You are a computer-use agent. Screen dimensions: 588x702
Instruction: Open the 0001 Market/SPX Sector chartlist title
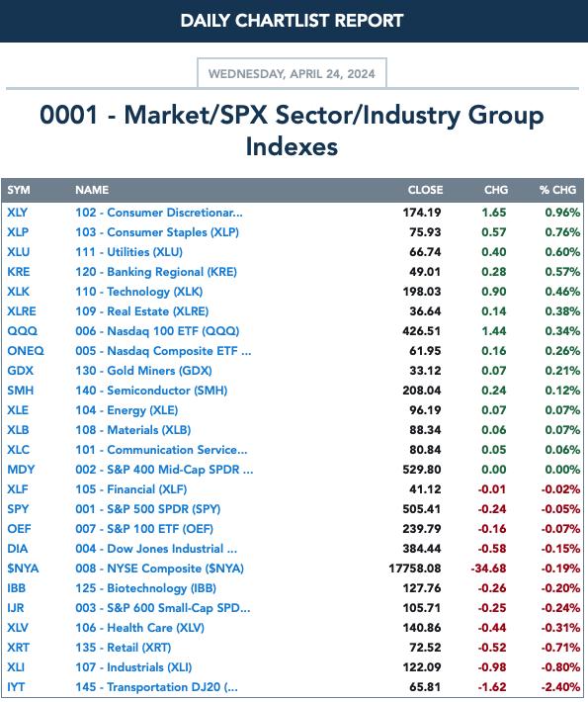292,131
